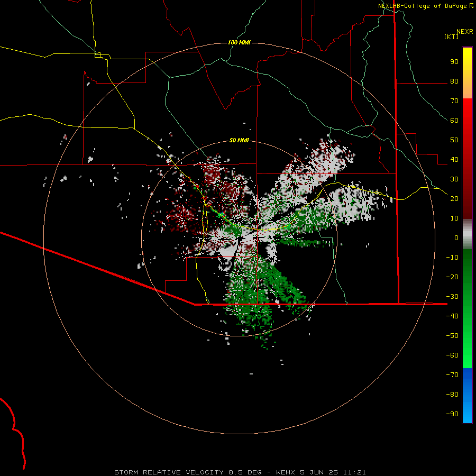Click the -70 value on the velocity scale
This screenshot has height=476, width=476.
(x=452, y=375)
